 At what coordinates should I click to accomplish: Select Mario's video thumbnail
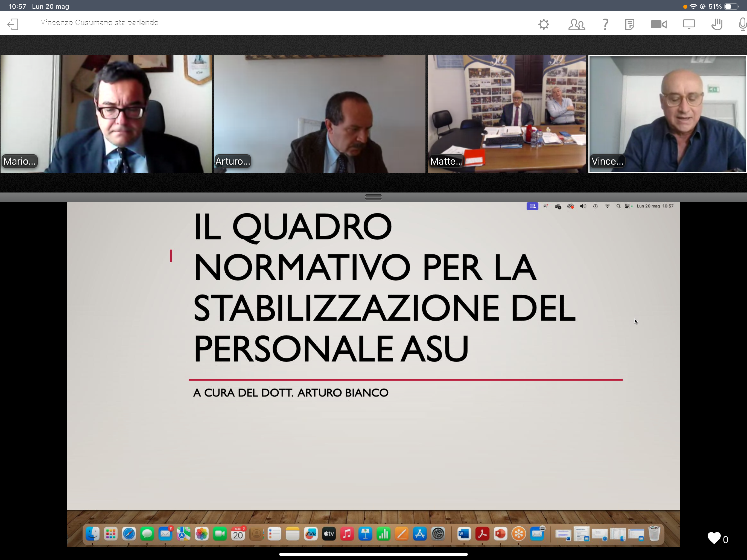point(106,114)
